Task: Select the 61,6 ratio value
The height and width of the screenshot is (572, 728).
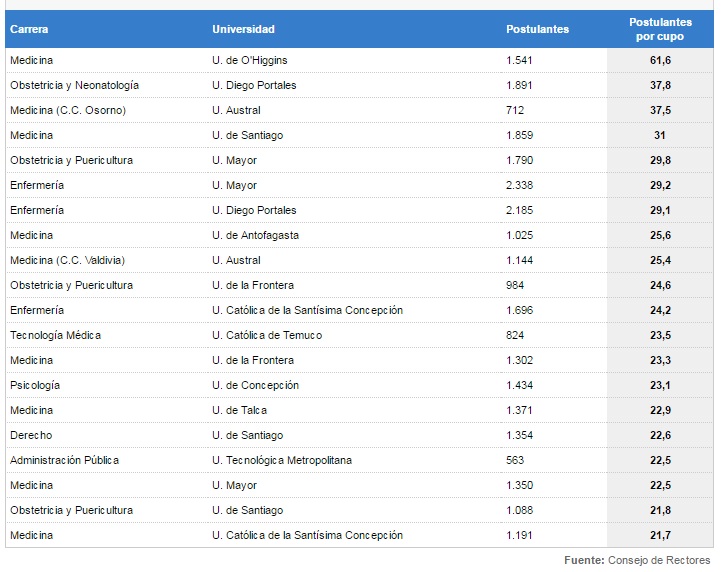Action: (660, 60)
